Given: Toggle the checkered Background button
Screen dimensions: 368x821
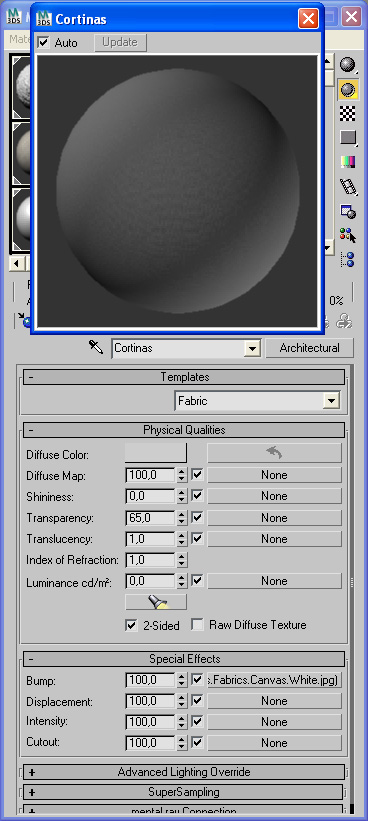Looking at the screenshot, I should click(x=348, y=113).
